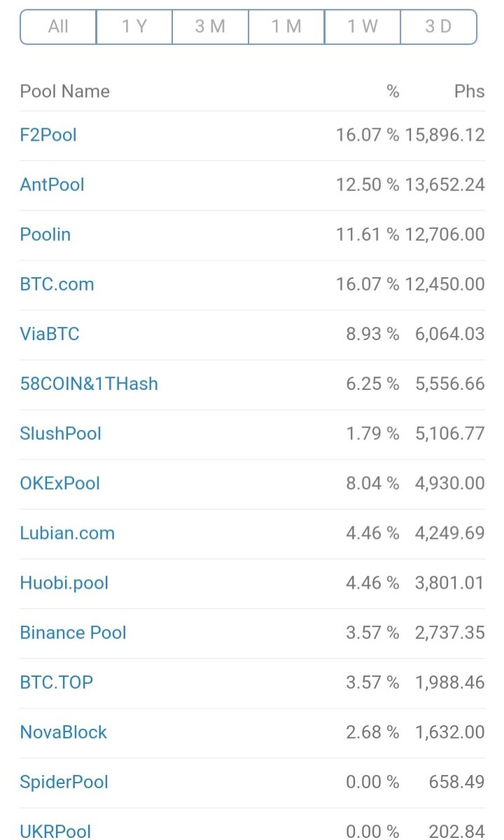Image resolution: width=504 pixels, height=840 pixels.
Task: Open the F2Pool pool link
Action: (x=48, y=135)
